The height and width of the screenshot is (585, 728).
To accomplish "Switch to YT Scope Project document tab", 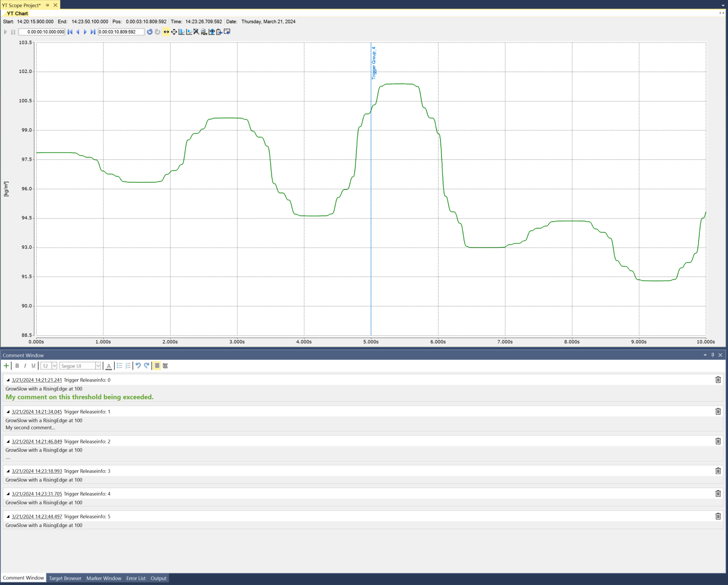I will (x=21, y=5).
